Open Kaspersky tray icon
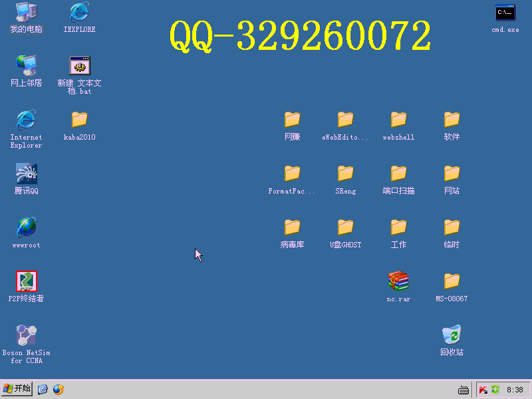532x399 pixels. click(483, 390)
